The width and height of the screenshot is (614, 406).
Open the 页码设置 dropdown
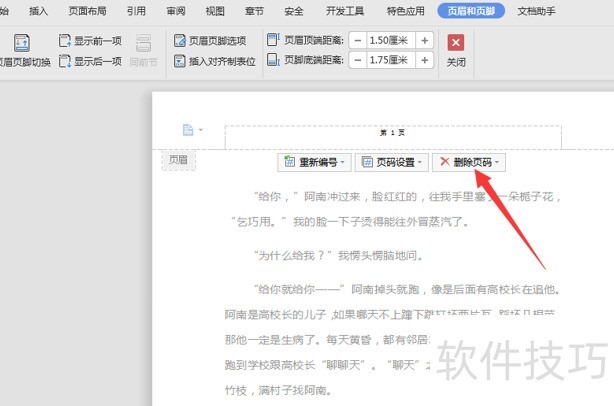point(392,162)
